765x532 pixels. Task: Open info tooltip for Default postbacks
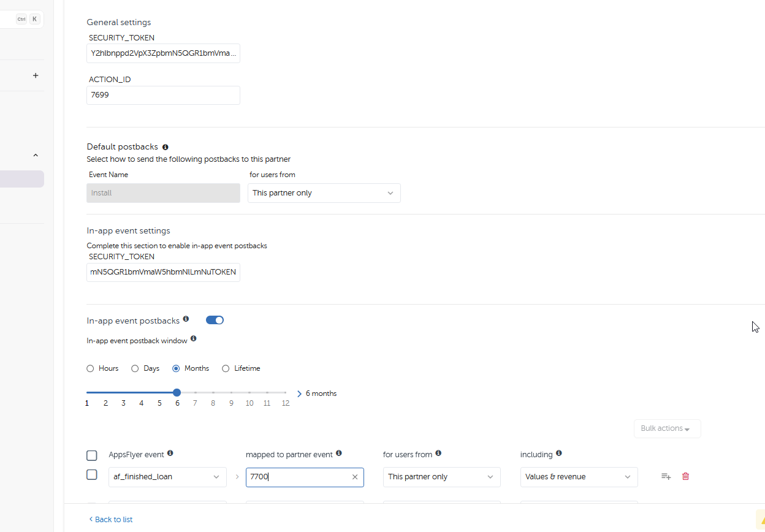(x=166, y=147)
